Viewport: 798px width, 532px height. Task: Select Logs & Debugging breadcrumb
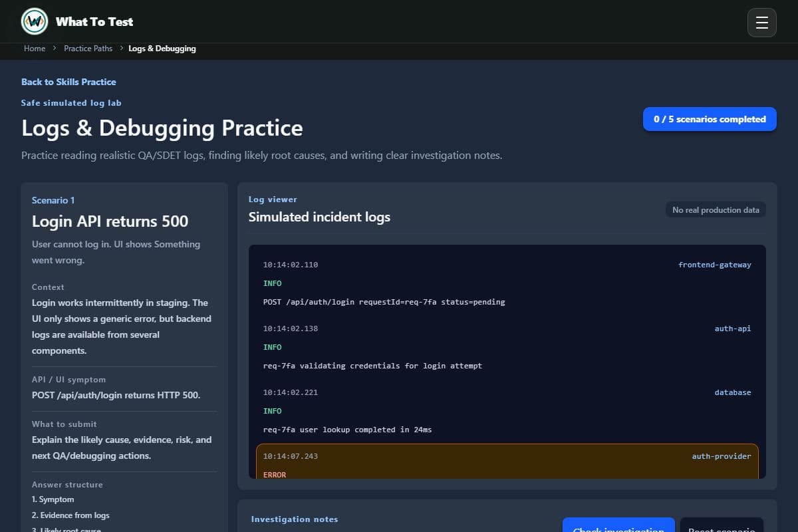click(162, 49)
